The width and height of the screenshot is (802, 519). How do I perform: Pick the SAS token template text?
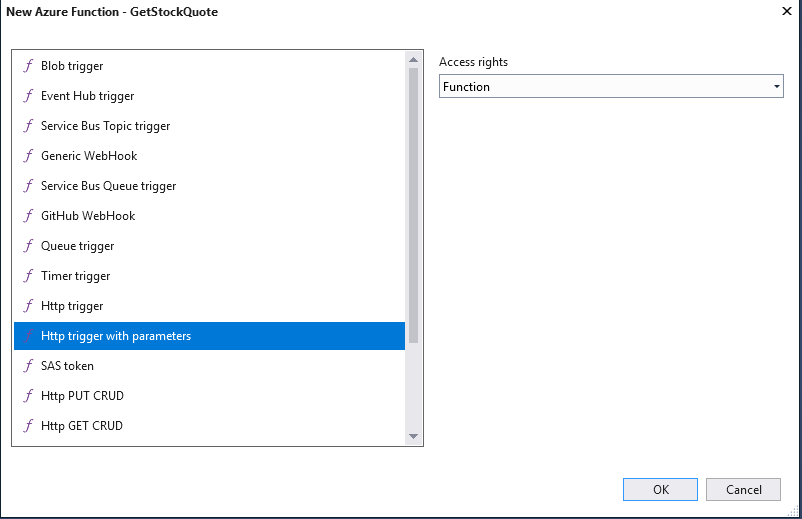pyautogui.click(x=68, y=366)
